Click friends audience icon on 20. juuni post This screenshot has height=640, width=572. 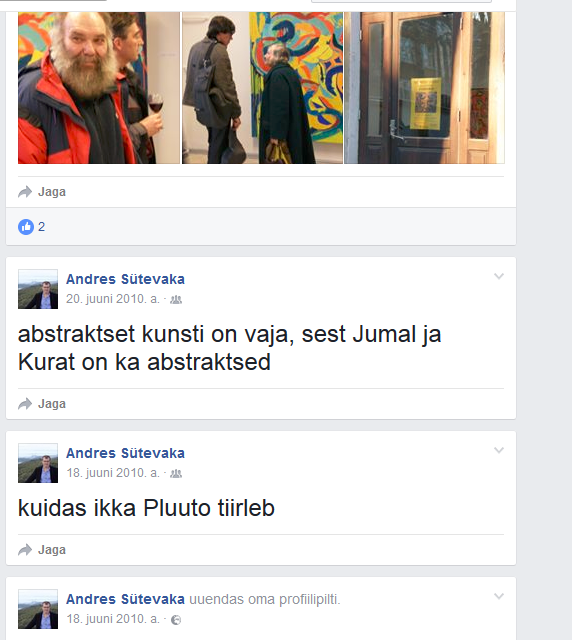click(x=176, y=300)
